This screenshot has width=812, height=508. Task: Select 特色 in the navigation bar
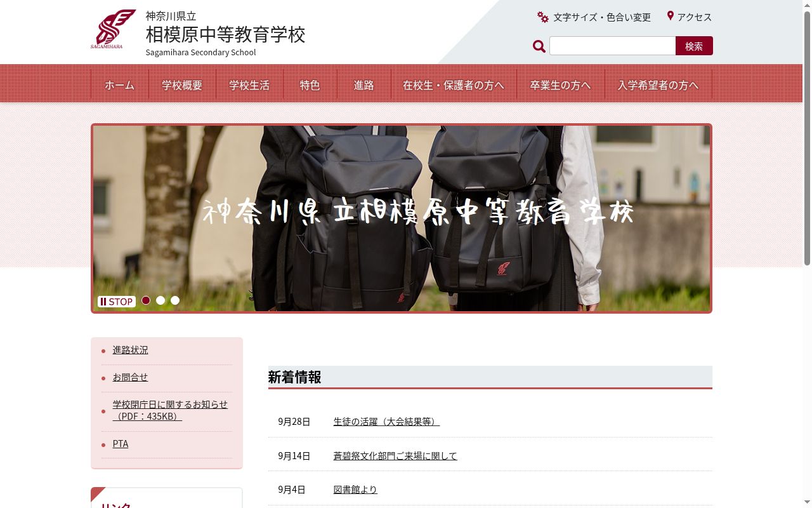(x=310, y=85)
